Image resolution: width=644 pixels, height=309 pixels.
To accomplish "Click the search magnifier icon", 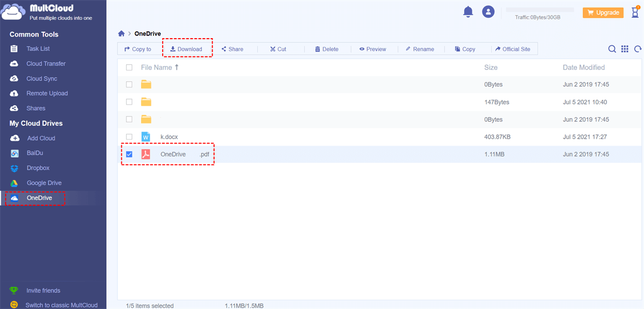I will pyautogui.click(x=612, y=49).
